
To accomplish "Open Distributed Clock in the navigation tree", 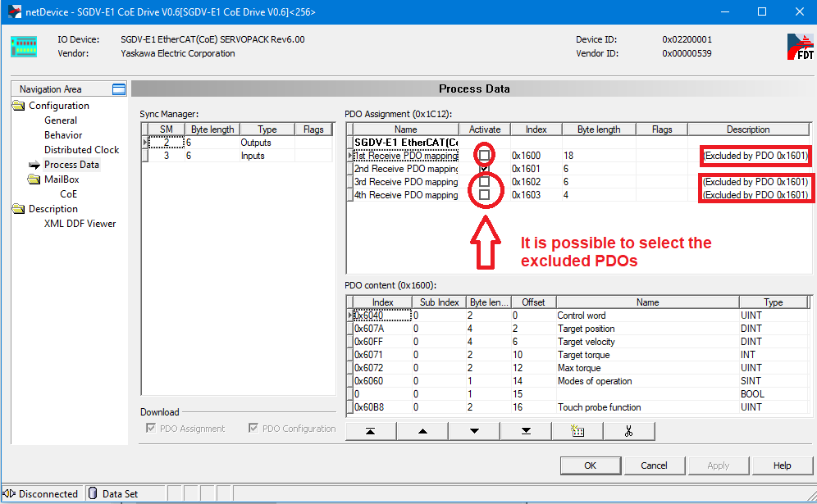I will coord(81,150).
